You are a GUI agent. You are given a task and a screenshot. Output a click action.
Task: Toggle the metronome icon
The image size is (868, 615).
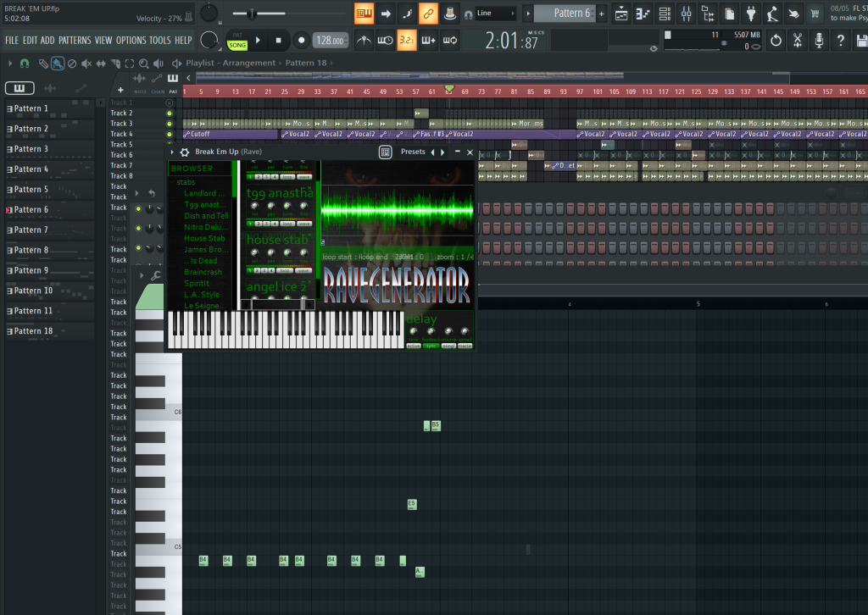coord(364,40)
